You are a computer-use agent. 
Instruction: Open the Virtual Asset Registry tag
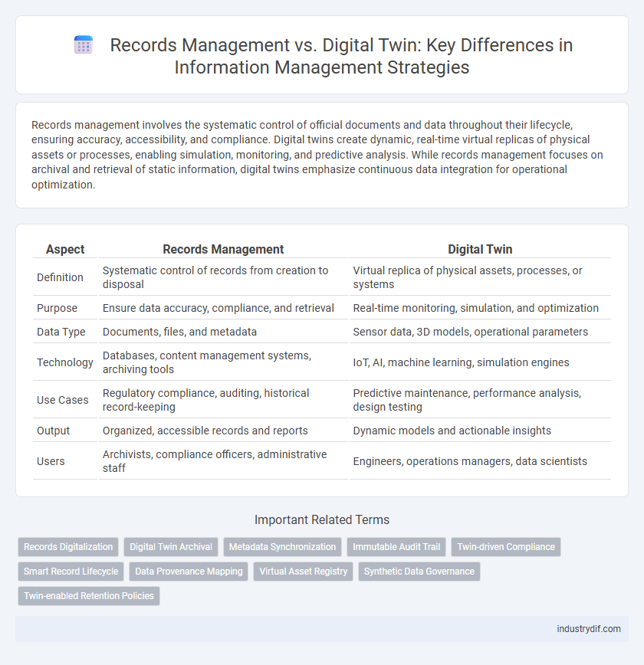[x=303, y=572]
